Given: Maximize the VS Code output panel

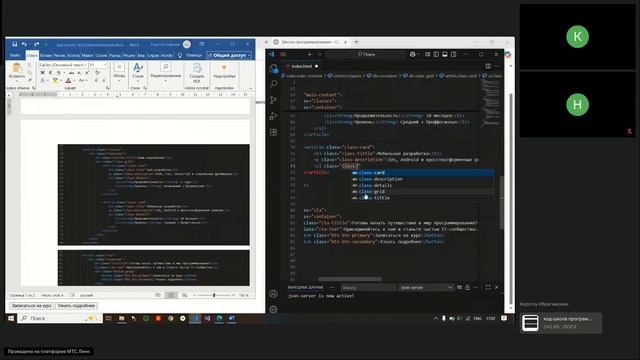Looking at the screenshot, I should (x=488, y=288).
